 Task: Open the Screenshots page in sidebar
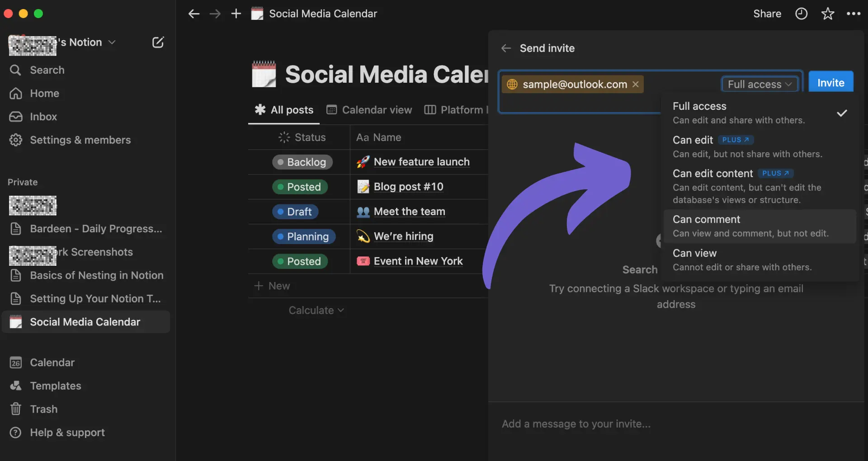coord(86,252)
